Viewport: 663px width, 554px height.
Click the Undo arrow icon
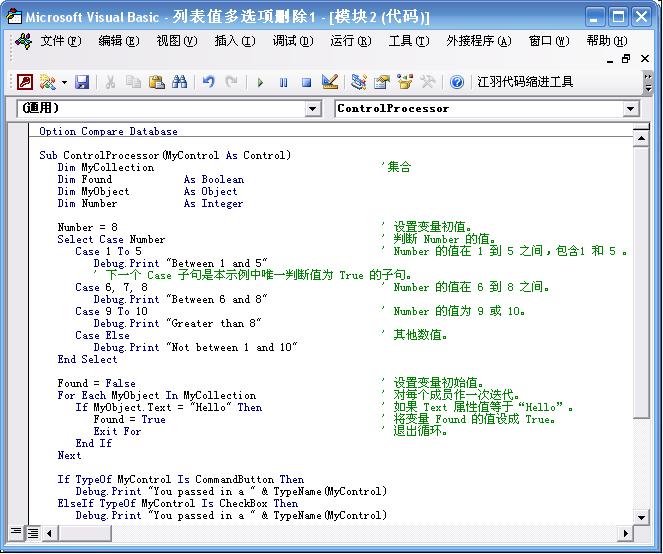point(208,82)
